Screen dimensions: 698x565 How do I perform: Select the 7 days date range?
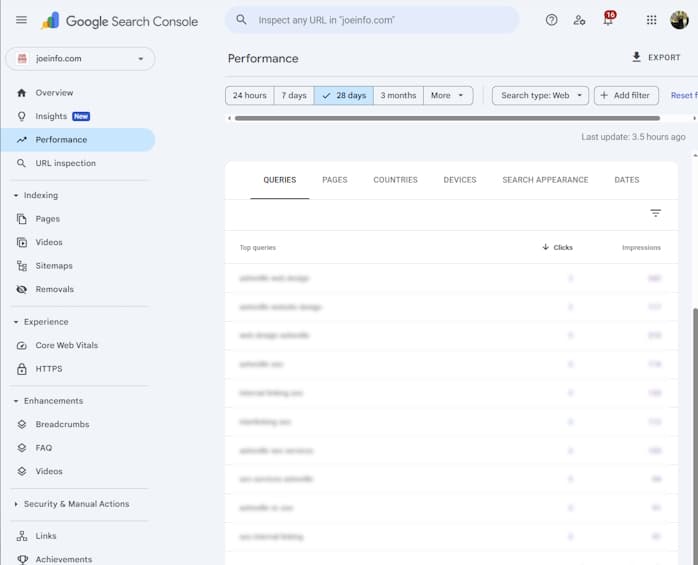point(293,96)
